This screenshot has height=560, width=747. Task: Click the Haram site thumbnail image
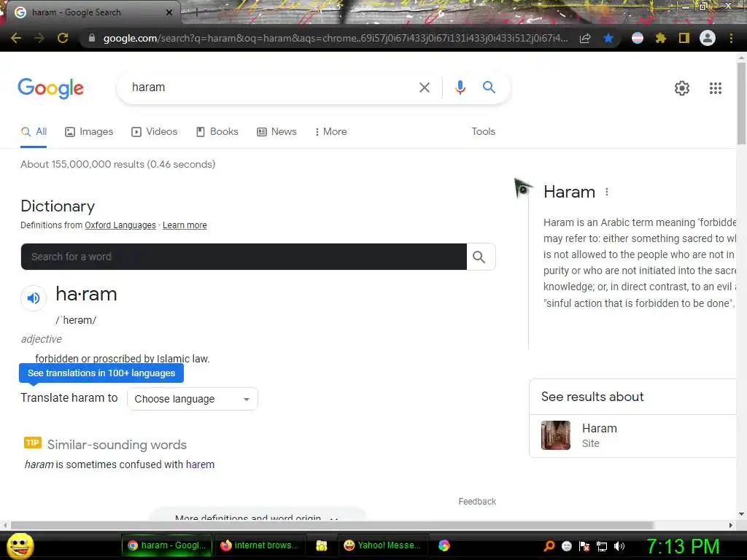(x=555, y=435)
